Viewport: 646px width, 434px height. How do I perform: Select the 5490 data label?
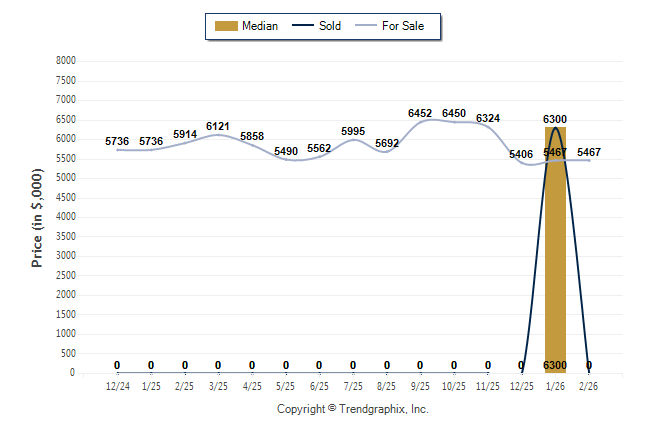(x=286, y=151)
